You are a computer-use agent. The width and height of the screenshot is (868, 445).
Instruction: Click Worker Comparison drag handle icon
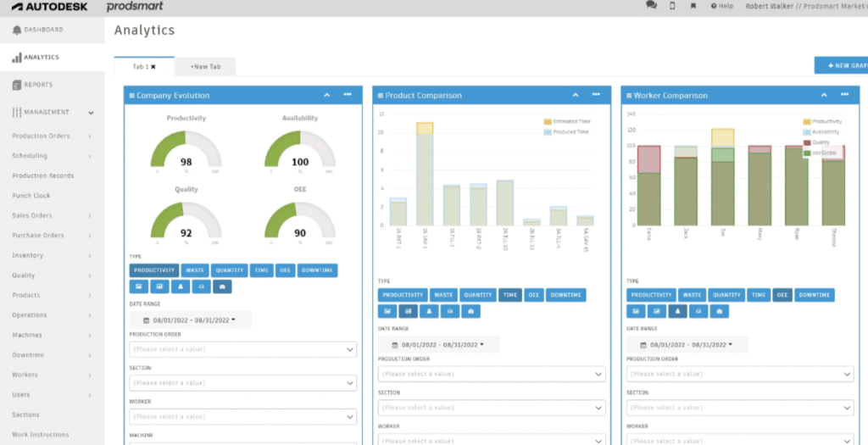tap(629, 95)
